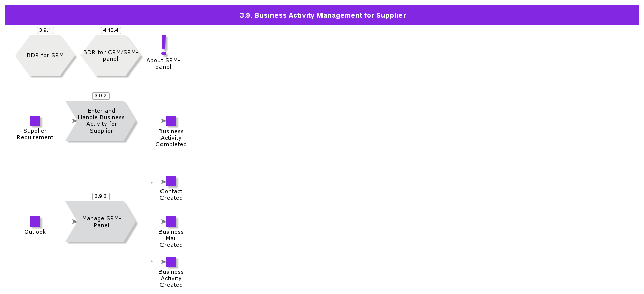
Task: Select the Business Activity Completed icon
Action: (x=171, y=121)
